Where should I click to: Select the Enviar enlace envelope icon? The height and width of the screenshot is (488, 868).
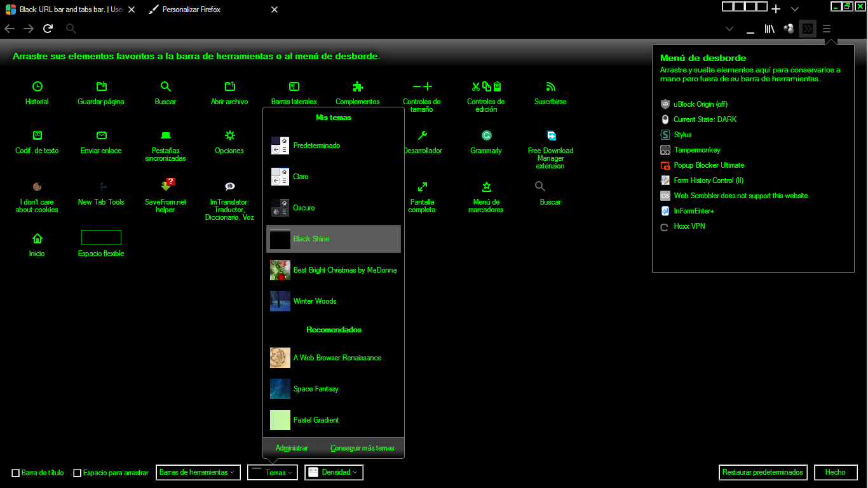pyautogui.click(x=101, y=135)
